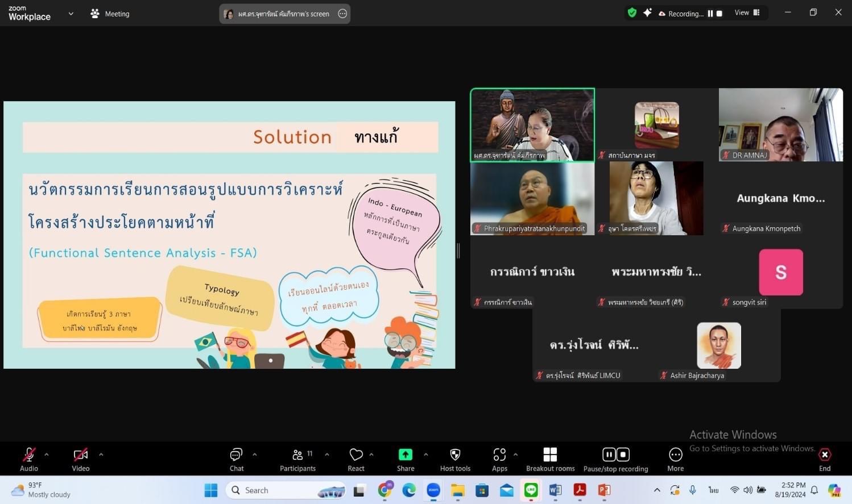Open Host tools shield icon
The image size is (852, 504).
pos(455,460)
